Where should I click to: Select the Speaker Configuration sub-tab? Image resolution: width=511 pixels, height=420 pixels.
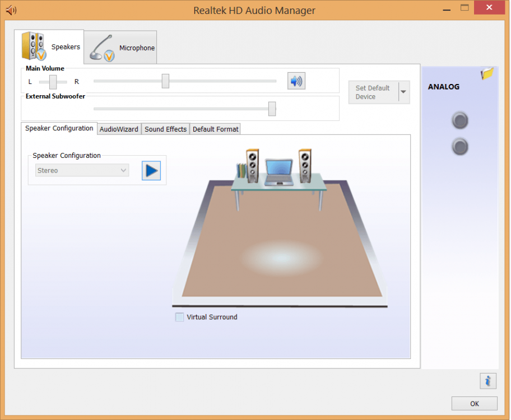(59, 128)
